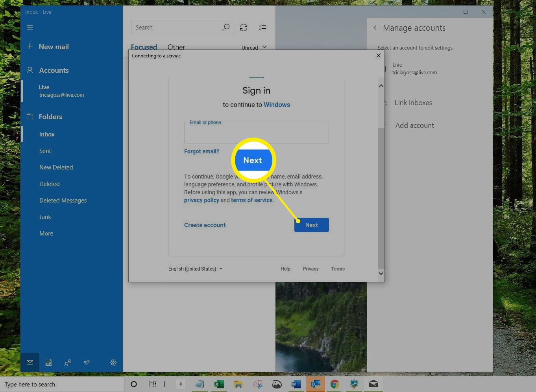Open Word from the taskbar
Image resolution: width=536 pixels, height=392 pixels.
[x=296, y=384]
